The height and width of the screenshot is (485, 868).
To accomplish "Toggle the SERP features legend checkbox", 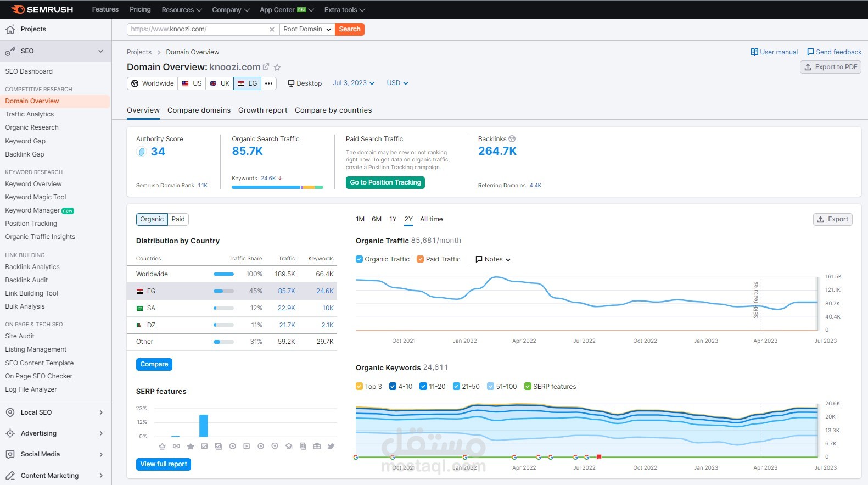I will 528,387.
